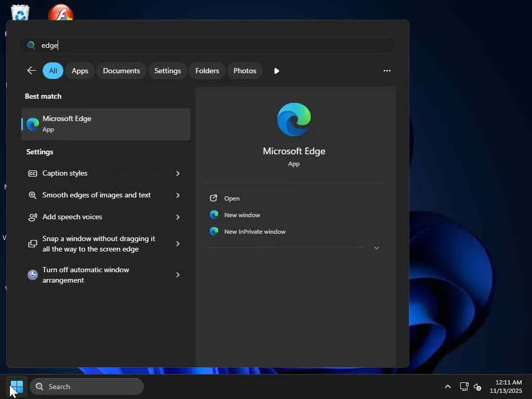The width and height of the screenshot is (532, 399).
Task: Click the Edge icon beside New InPrivate window
Action: 214,231
